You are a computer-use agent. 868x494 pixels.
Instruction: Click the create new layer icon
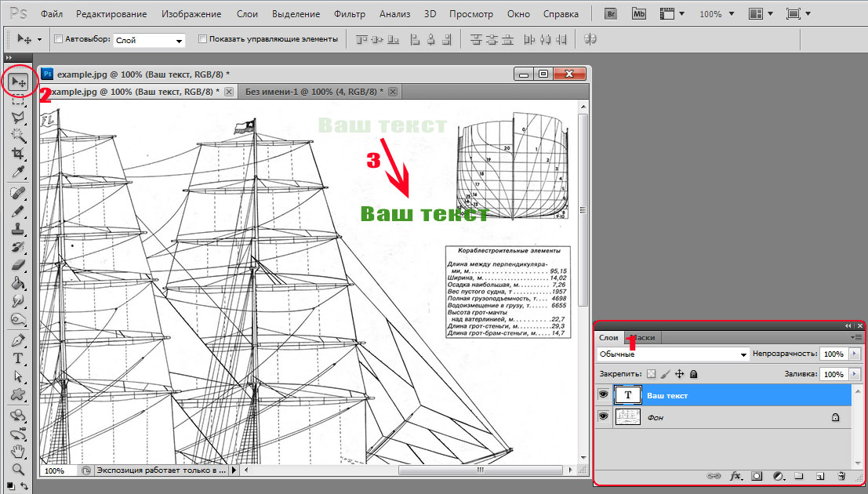pos(819,476)
